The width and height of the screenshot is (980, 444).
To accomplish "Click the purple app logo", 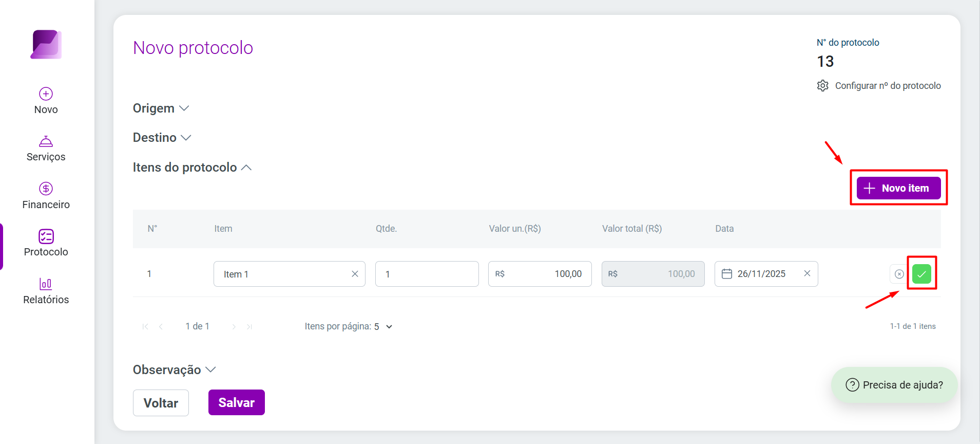I will pyautogui.click(x=46, y=44).
